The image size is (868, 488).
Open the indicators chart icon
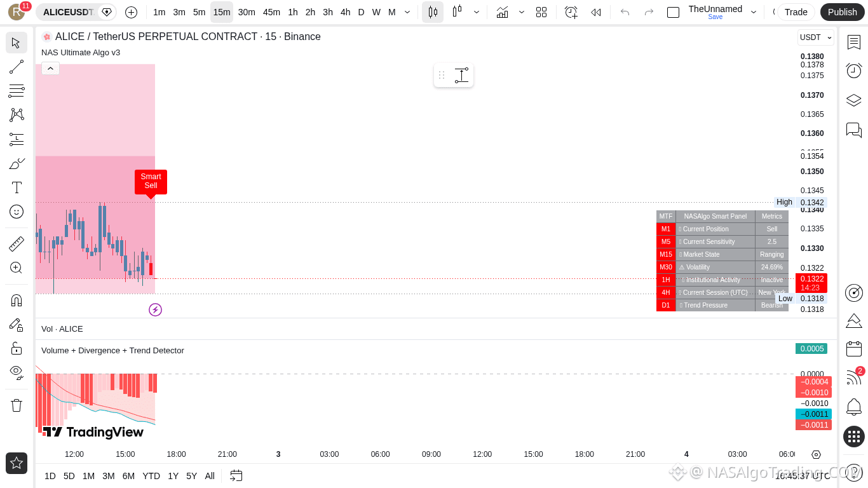pos(502,12)
